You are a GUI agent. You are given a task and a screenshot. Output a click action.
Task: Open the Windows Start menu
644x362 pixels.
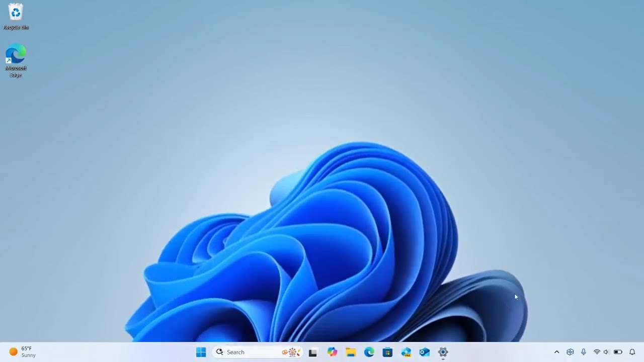click(201, 352)
